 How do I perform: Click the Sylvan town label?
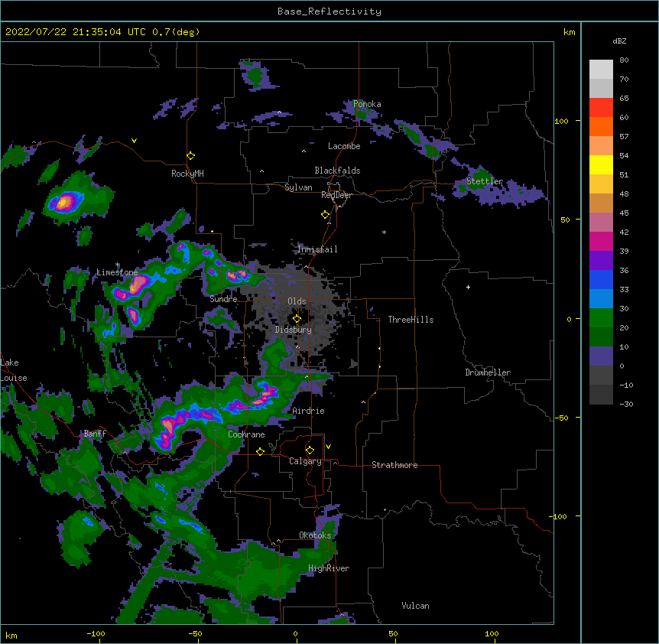pos(298,187)
